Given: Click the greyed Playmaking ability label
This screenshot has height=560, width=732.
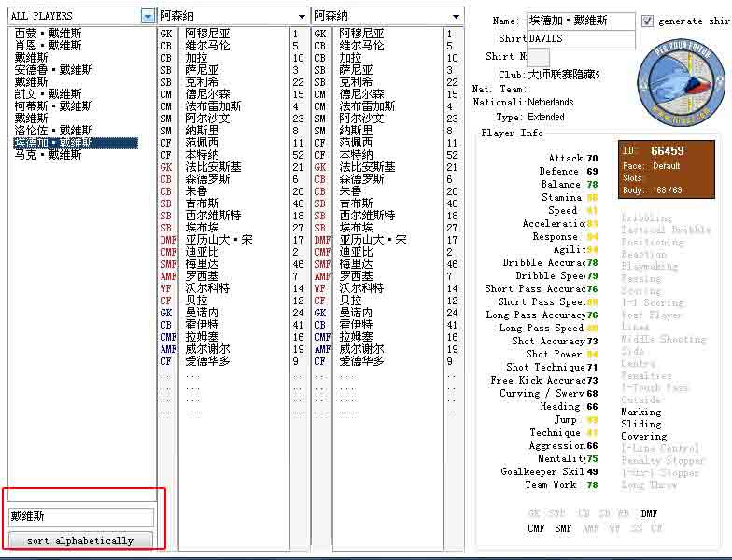Looking at the screenshot, I should tap(650, 267).
